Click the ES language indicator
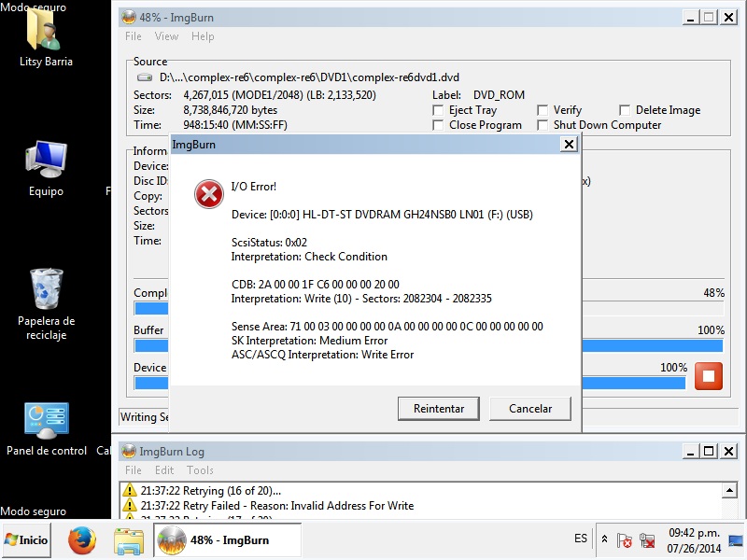 coord(580,539)
